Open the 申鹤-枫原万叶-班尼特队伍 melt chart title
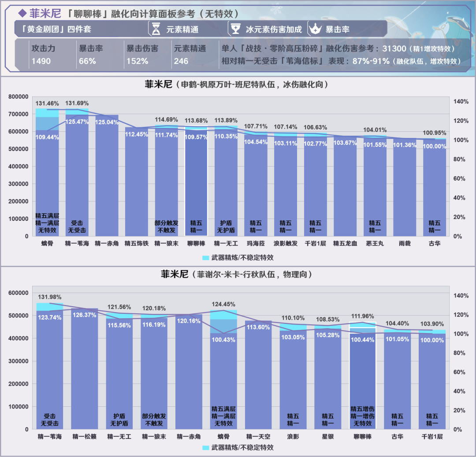Viewport: 476px width, 457px height. coord(238,84)
